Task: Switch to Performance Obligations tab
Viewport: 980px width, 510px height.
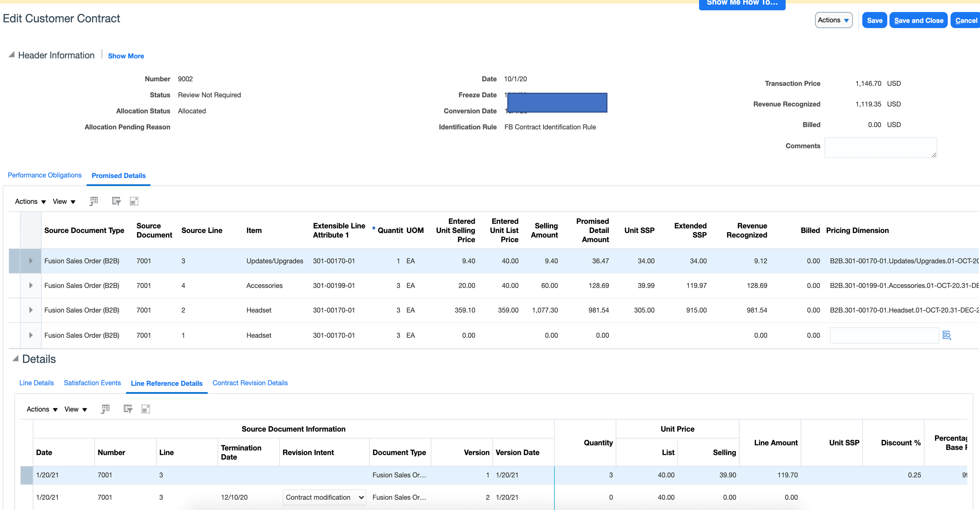Action: click(44, 175)
